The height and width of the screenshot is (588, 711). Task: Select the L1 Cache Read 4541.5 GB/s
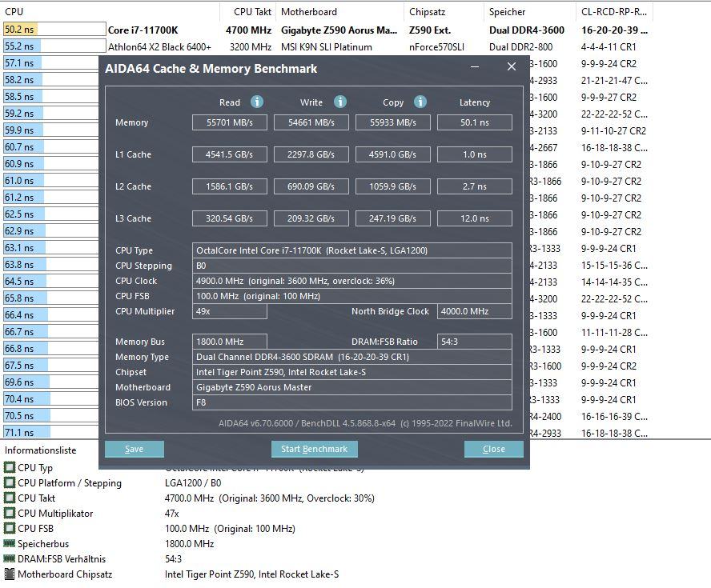(230, 154)
